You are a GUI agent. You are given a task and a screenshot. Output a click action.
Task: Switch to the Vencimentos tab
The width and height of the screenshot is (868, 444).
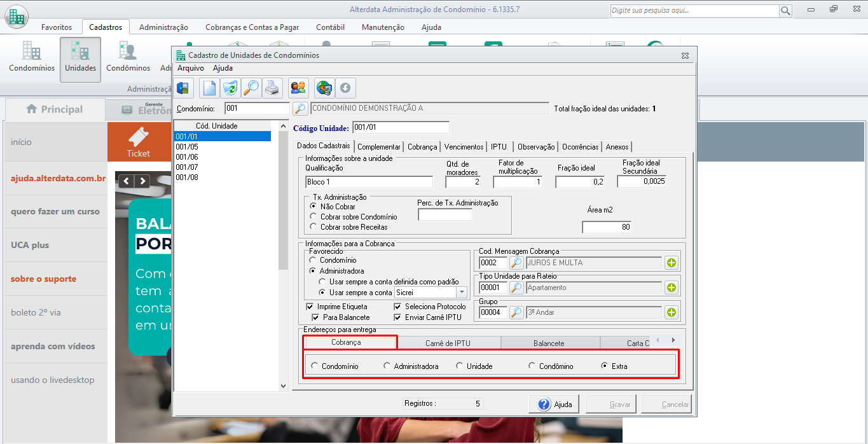pyautogui.click(x=464, y=147)
